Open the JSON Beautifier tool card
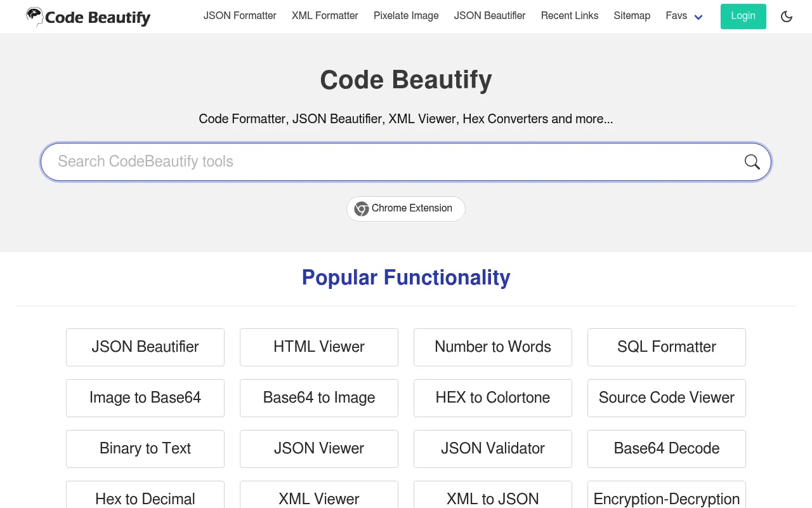The width and height of the screenshot is (812, 508). (145, 347)
